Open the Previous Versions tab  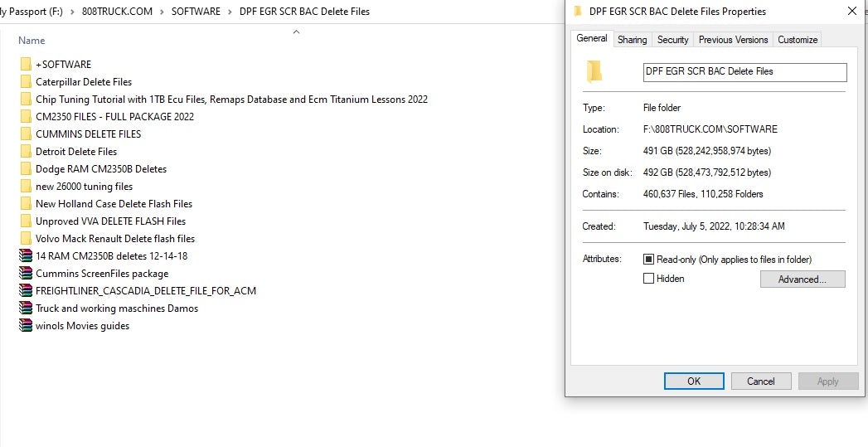click(733, 40)
